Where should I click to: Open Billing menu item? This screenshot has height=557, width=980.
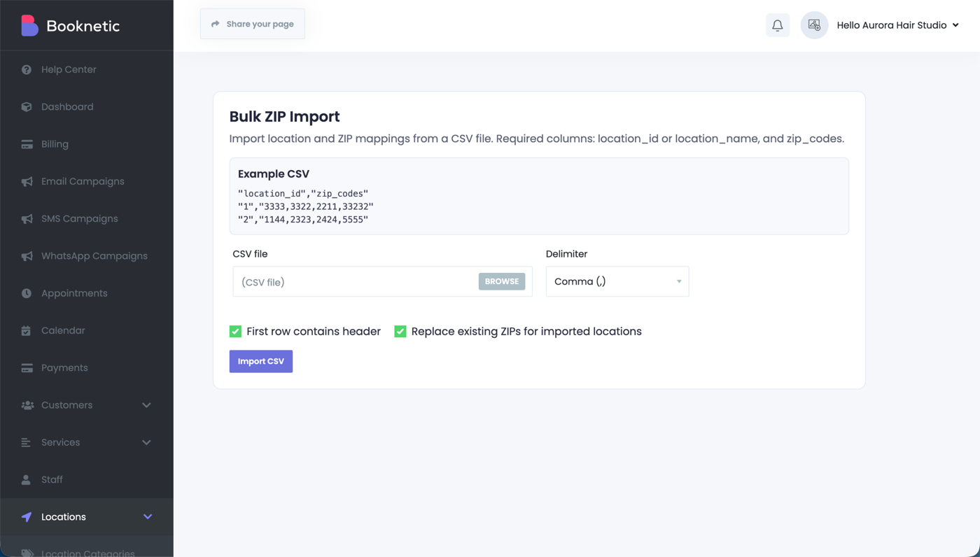click(x=87, y=144)
